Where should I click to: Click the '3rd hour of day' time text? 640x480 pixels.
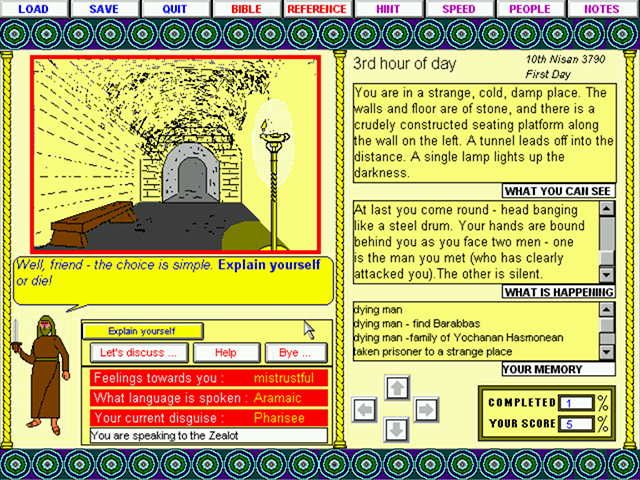404,64
